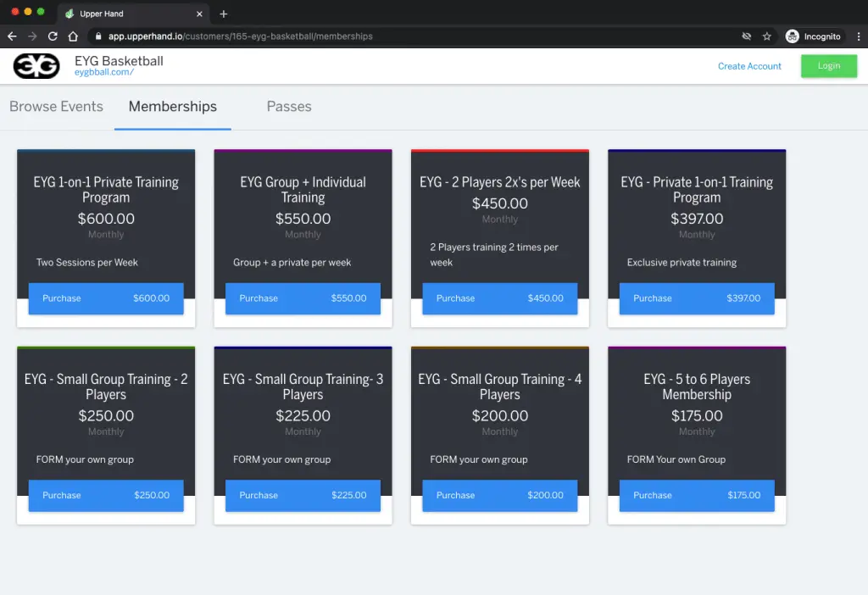Click Small Group Training - 2 Players title
This screenshot has height=595, width=868.
(106, 386)
